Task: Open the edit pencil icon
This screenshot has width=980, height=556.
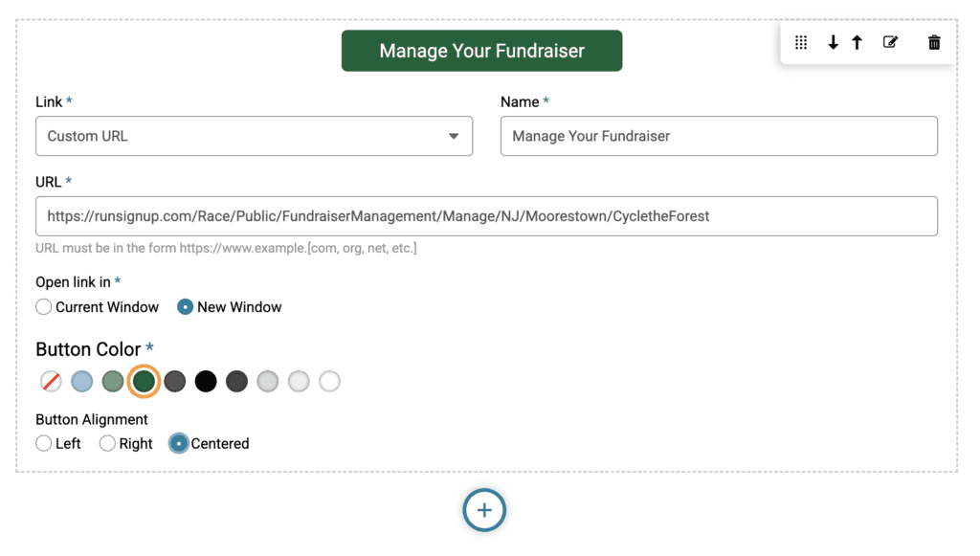Action: click(890, 42)
